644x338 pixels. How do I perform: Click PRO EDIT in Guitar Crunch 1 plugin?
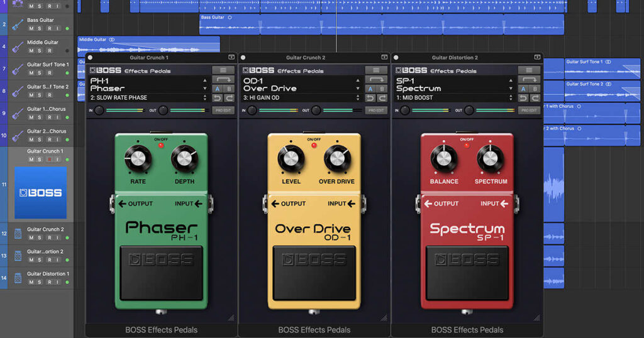[223, 111]
